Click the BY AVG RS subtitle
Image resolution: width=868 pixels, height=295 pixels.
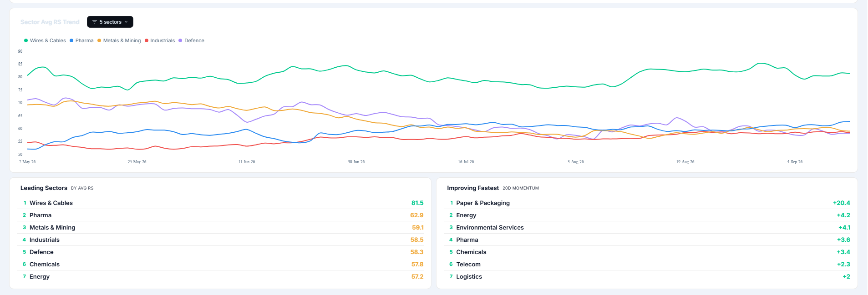82,188
